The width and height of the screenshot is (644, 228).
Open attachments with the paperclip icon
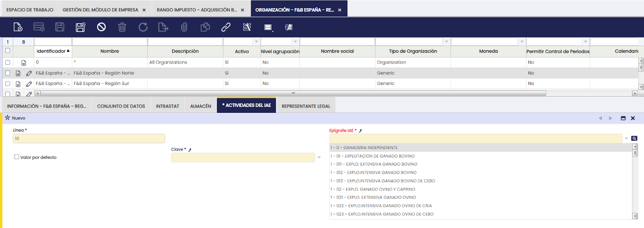(184, 27)
